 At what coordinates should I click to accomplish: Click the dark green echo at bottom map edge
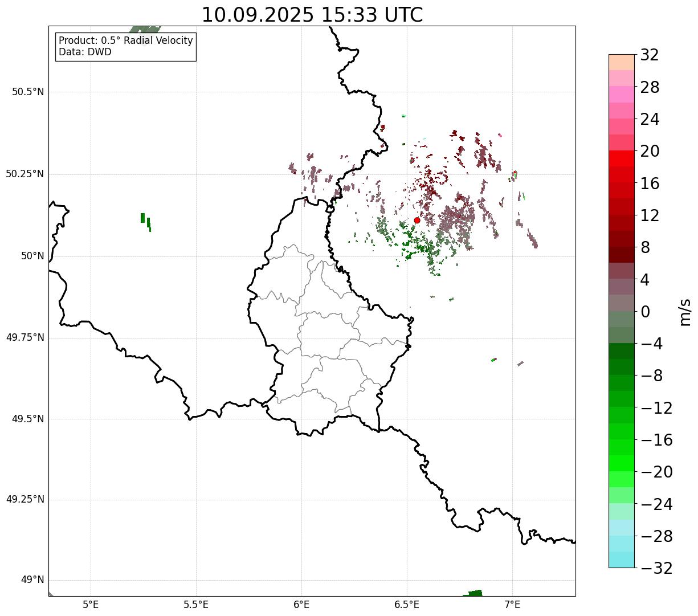474,593
